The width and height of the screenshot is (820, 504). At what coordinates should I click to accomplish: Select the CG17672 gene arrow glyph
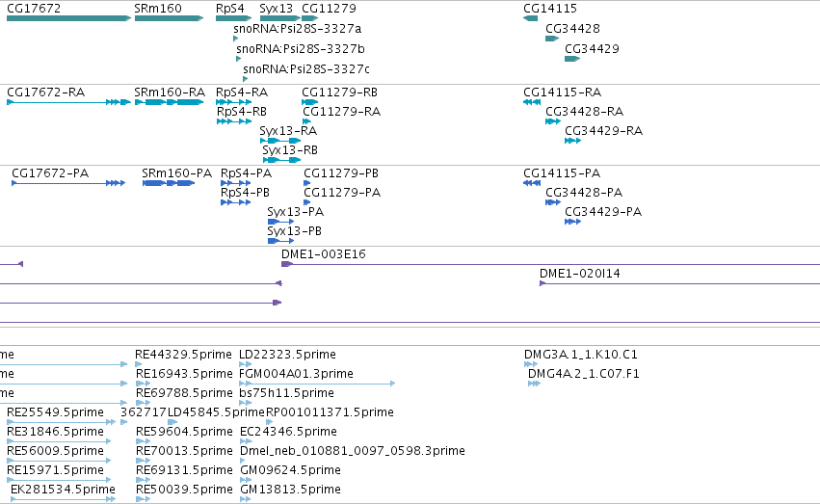(x=68, y=18)
